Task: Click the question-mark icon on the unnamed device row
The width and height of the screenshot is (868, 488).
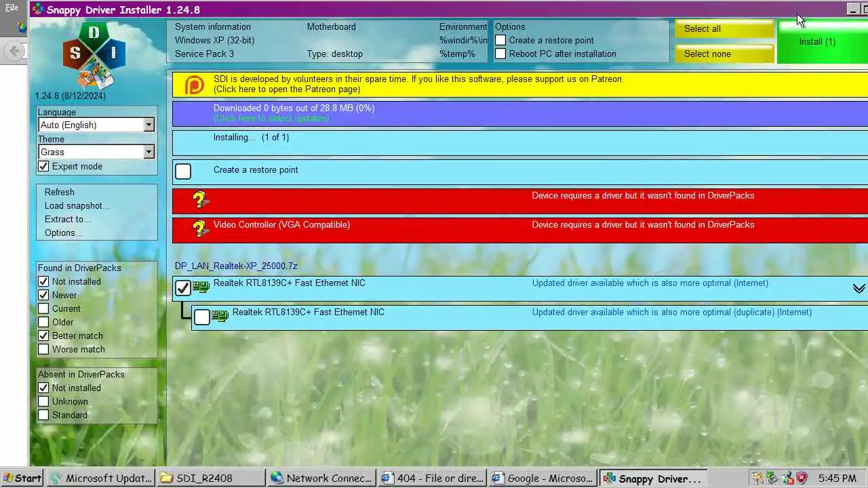Action: point(199,200)
